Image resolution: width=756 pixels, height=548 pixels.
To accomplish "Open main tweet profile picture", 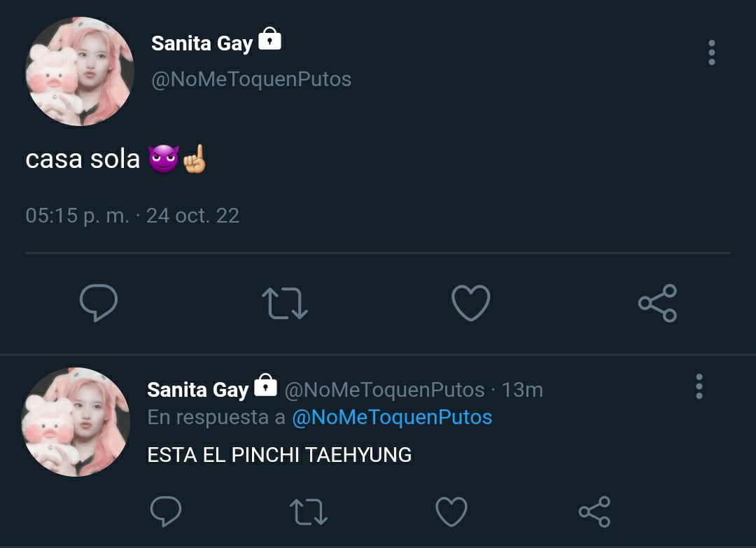I will coord(80,71).
